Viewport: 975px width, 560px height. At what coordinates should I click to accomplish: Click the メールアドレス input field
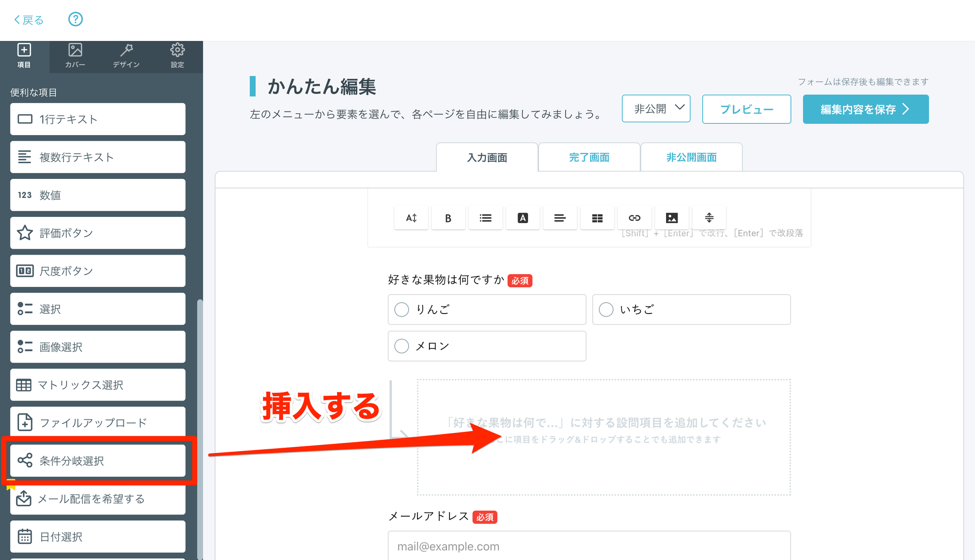tap(589, 546)
